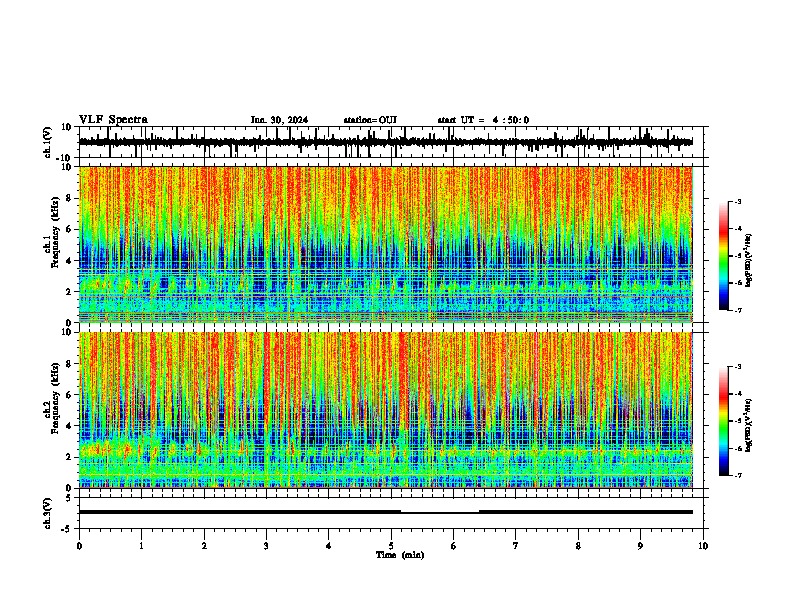Click the ch.1 "Frequency (kHz)" axis label

(x=56, y=233)
